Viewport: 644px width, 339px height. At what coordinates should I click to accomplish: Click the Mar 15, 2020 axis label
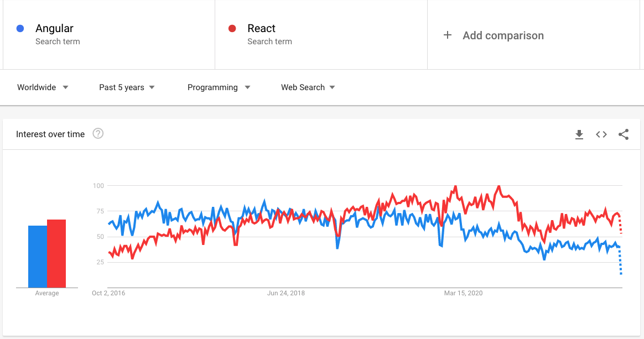pos(464,293)
